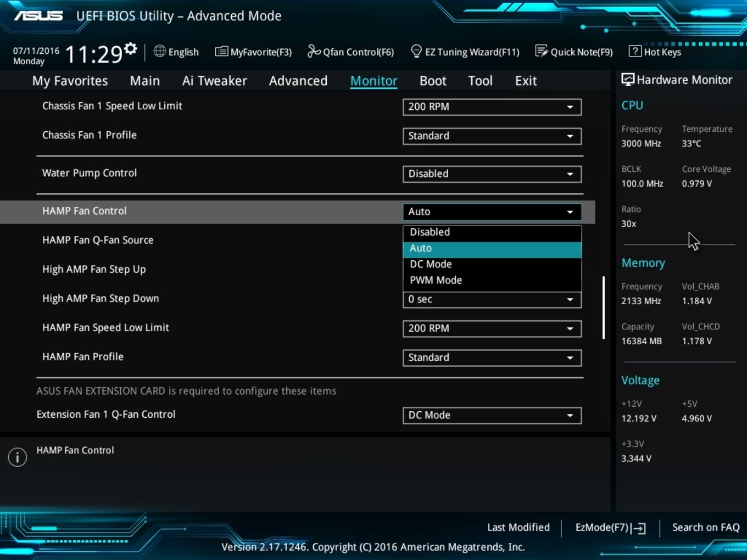This screenshot has width=747, height=560.
Task: Choose Disabled in HAMP Fan Control list
Action: (492, 232)
